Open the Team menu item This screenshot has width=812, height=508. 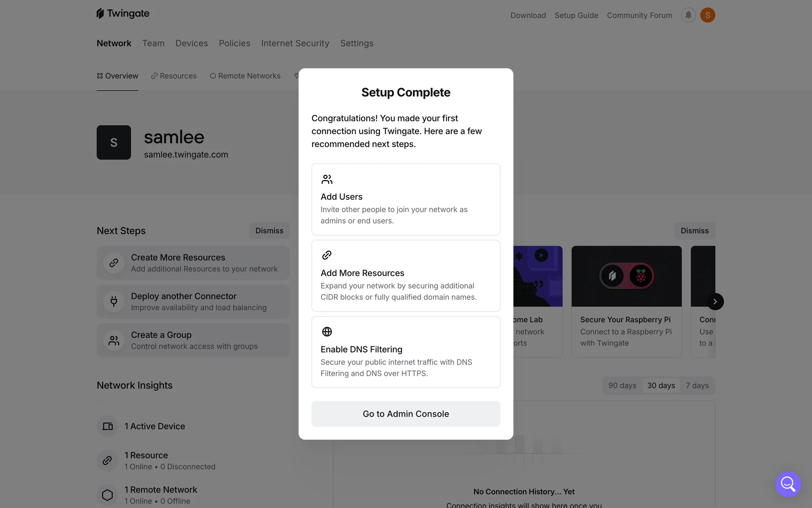click(x=153, y=43)
